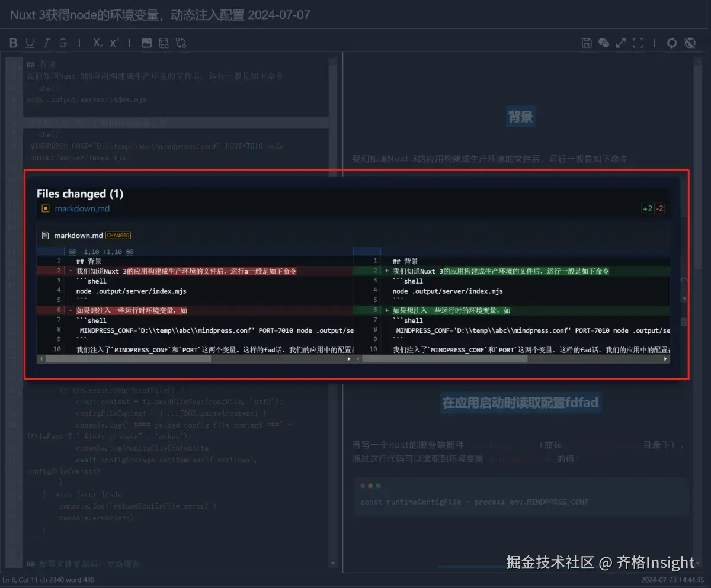The height and width of the screenshot is (588, 711).
Task: Open the markdown.md link under Files changed
Action: pyautogui.click(x=82, y=208)
